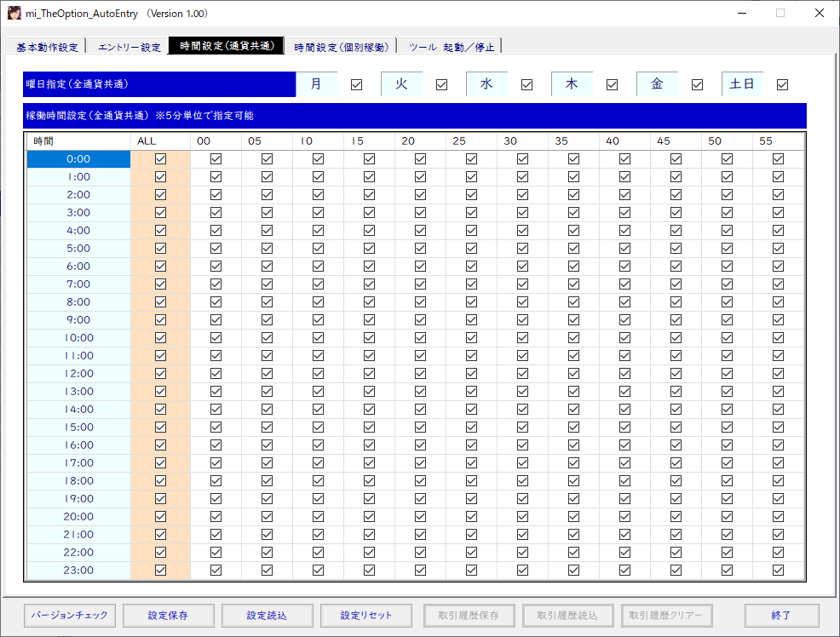Toggle the 土日 weekend checkbox
840x637 pixels.
783,84
